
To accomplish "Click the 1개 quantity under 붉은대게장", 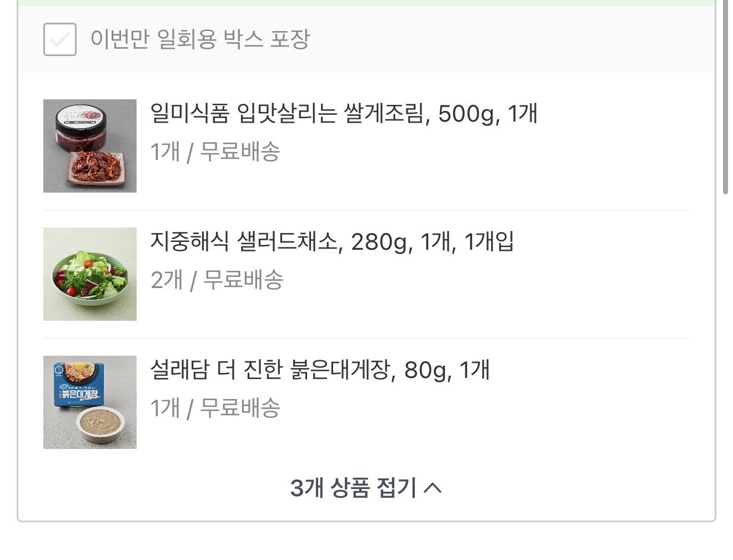I will 165,408.
